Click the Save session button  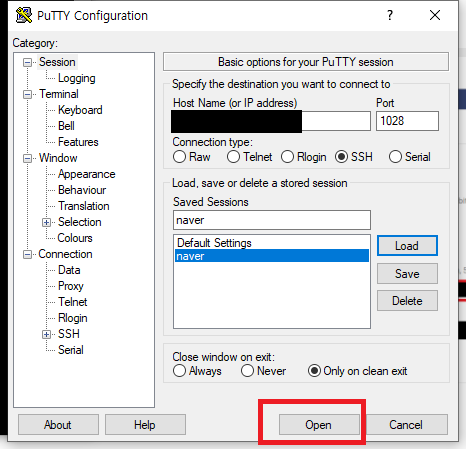pos(407,274)
